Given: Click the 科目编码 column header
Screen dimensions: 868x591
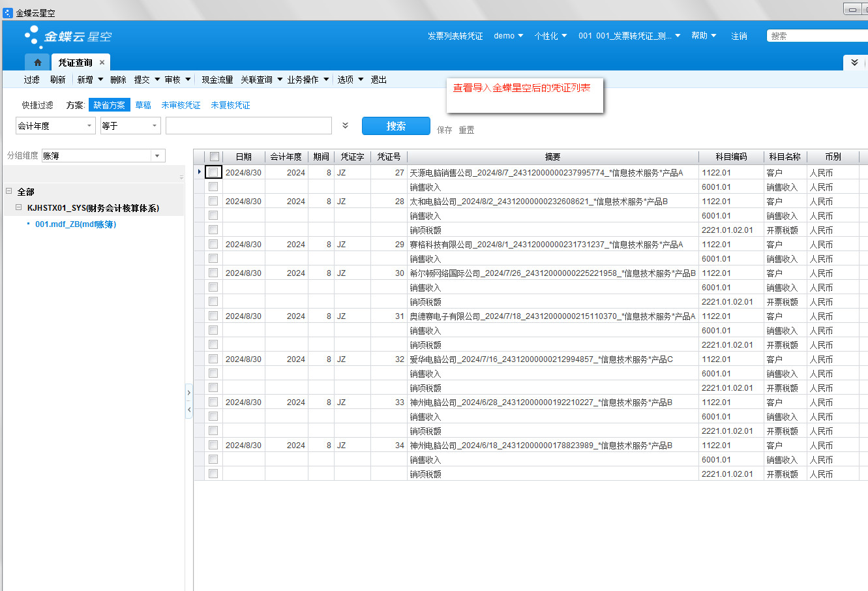Looking at the screenshot, I should pyautogui.click(x=731, y=157).
